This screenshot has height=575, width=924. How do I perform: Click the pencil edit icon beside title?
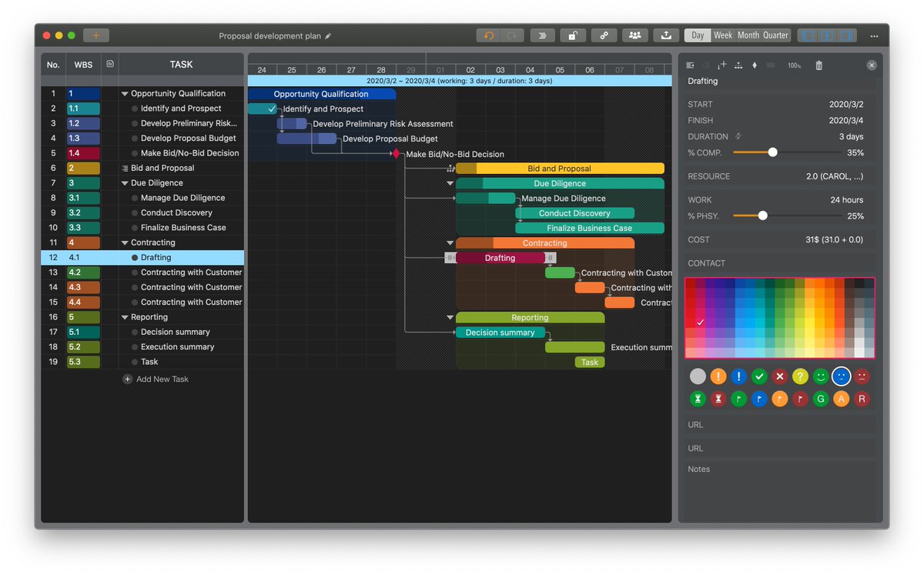(328, 35)
